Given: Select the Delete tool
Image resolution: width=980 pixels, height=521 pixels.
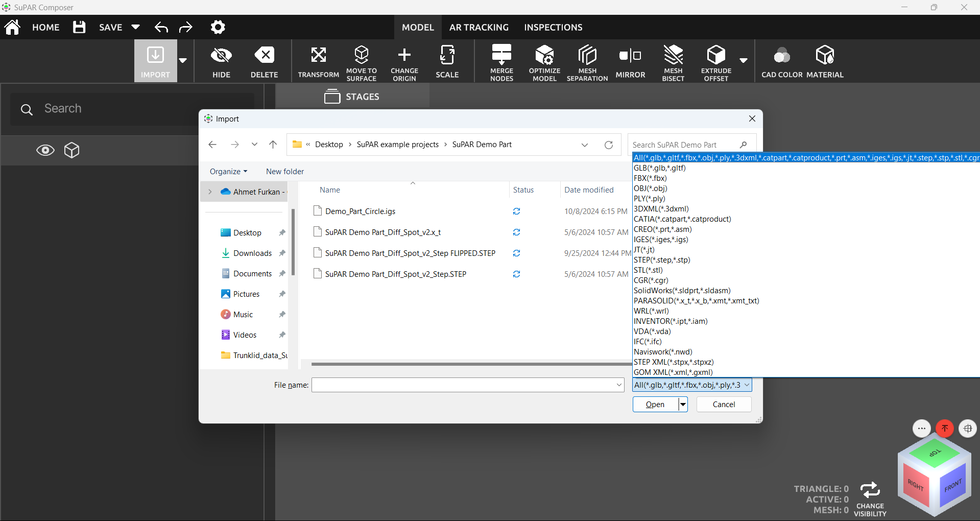Looking at the screenshot, I should click(265, 61).
